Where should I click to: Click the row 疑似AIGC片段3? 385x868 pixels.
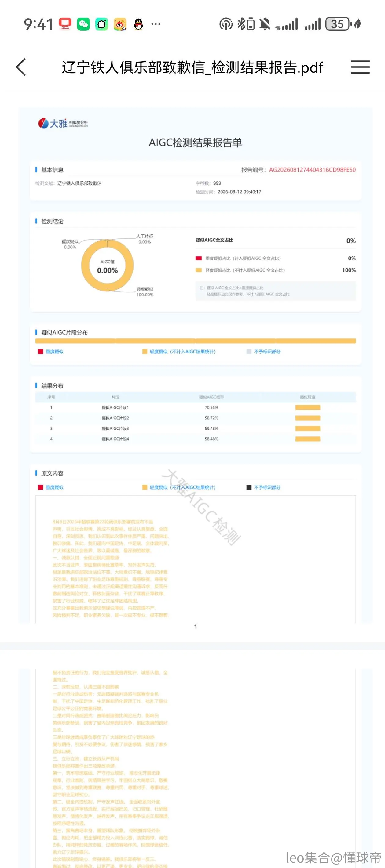point(195,428)
